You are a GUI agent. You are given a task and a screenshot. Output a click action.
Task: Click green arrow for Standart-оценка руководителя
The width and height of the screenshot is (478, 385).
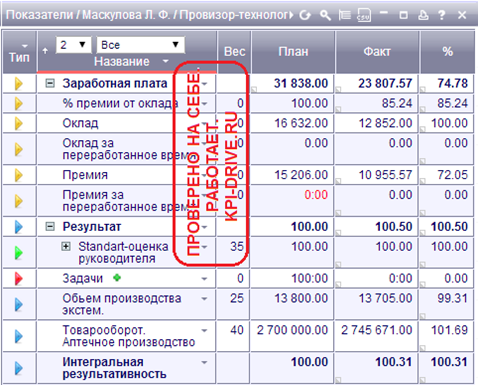pyautogui.click(x=19, y=253)
